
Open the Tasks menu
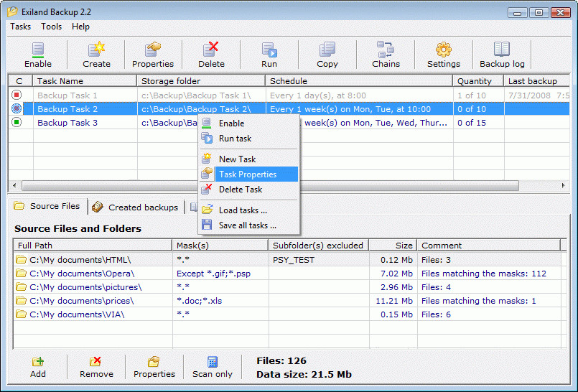pos(20,27)
